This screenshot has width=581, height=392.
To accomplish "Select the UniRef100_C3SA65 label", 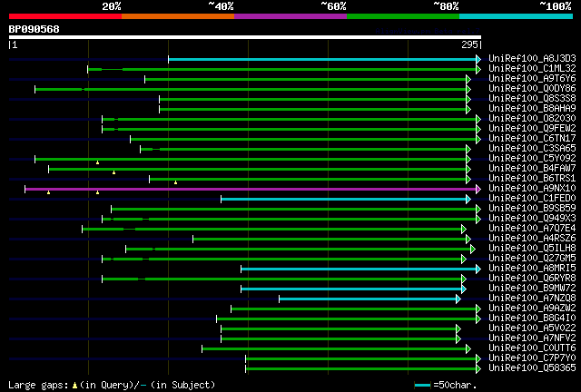I will tap(532, 149).
